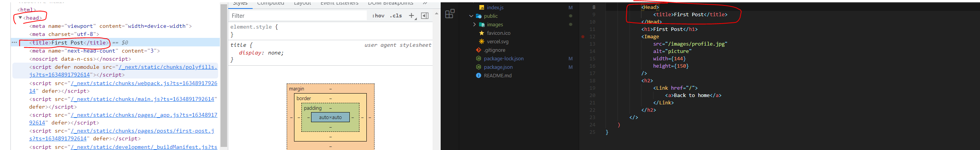Open .gitignore in the explorer
The image size is (980, 150).
[x=494, y=50]
